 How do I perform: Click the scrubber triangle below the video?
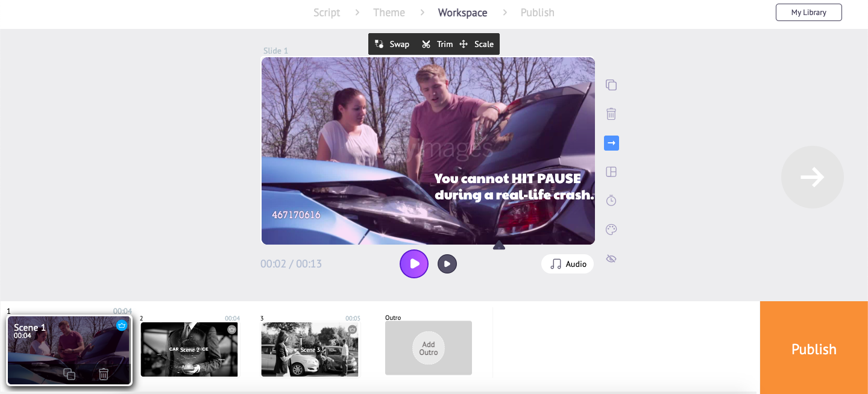498,245
